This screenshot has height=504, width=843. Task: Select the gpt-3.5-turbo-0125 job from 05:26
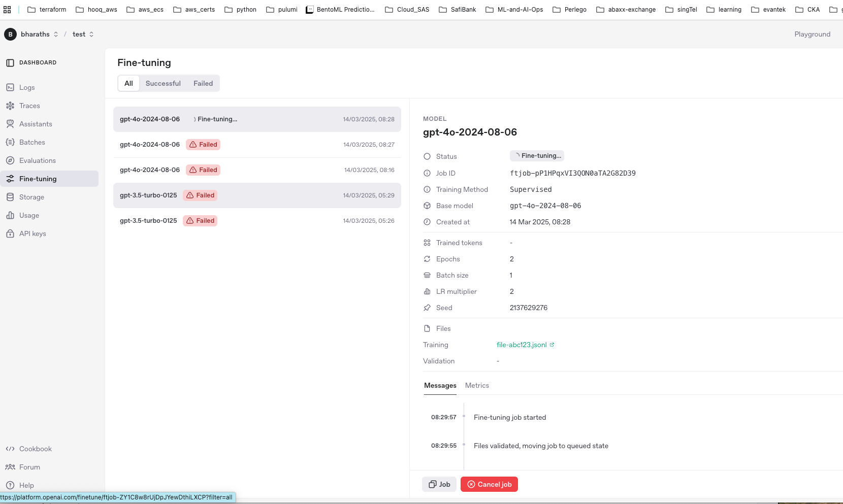[257, 221]
